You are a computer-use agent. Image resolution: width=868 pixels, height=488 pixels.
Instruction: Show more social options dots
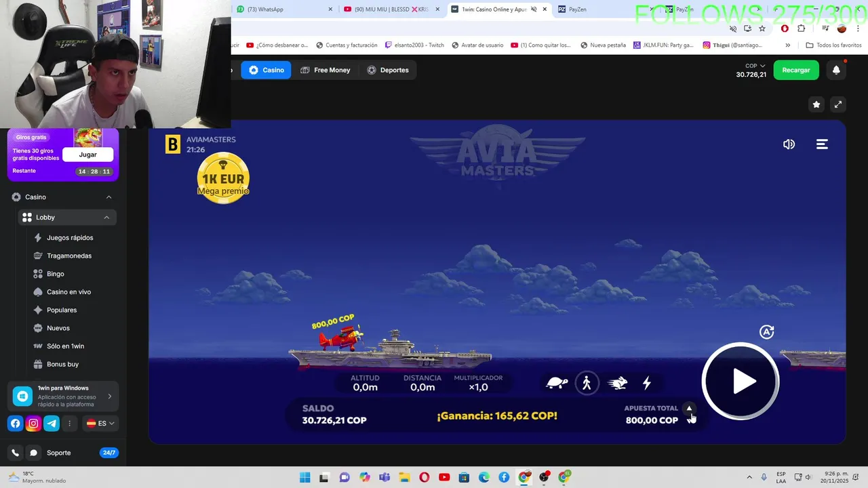69,424
